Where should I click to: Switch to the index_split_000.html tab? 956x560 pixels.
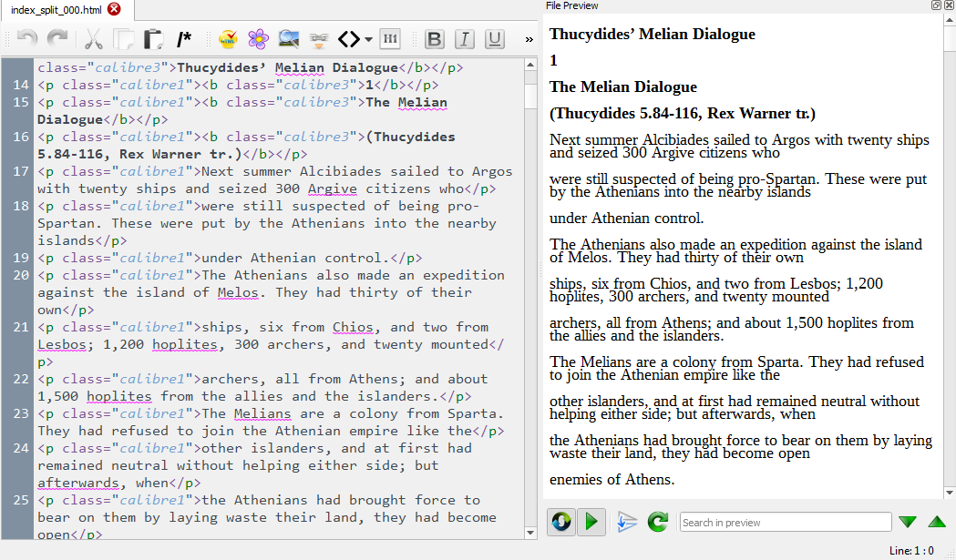click(x=57, y=10)
